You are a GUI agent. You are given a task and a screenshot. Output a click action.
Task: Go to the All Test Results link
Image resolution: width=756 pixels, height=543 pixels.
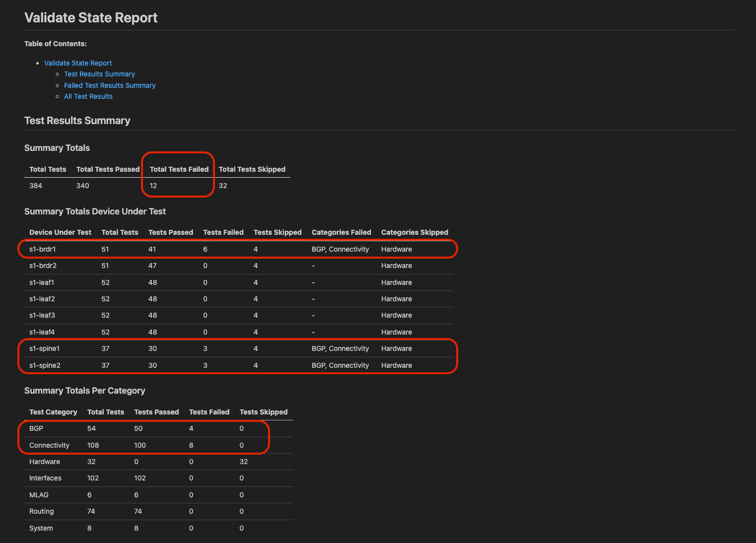pyautogui.click(x=88, y=96)
